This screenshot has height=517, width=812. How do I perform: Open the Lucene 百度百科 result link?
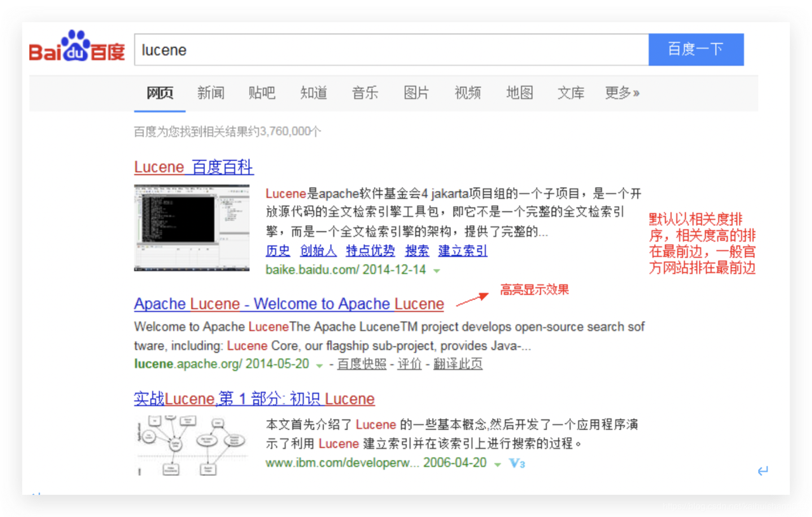[193, 167]
